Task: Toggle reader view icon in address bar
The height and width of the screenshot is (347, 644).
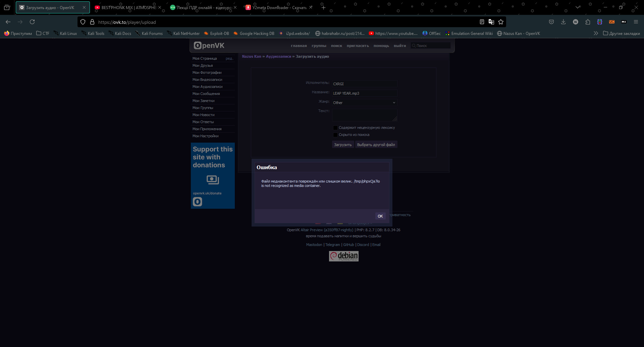Action: click(482, 22)
